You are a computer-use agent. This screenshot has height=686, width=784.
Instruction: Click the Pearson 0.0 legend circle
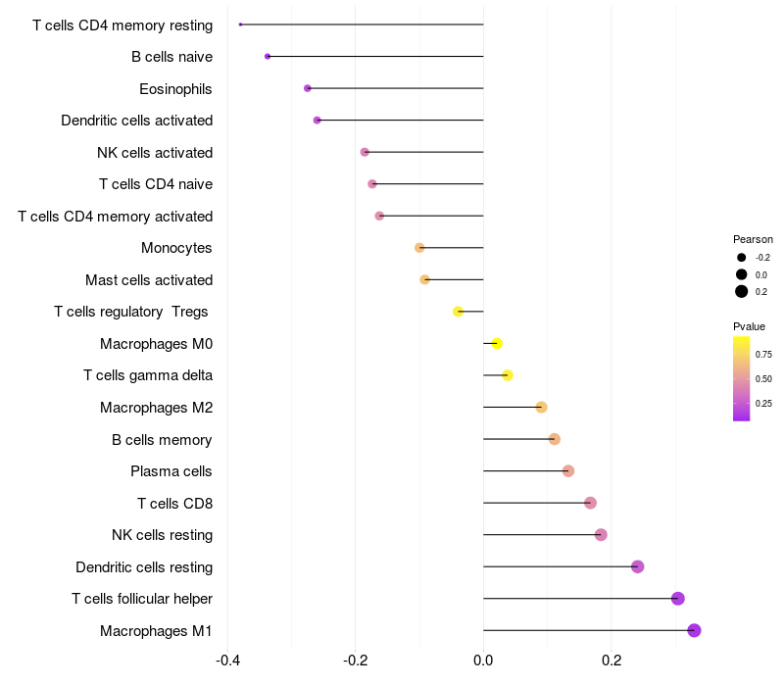tap(742, 274)
